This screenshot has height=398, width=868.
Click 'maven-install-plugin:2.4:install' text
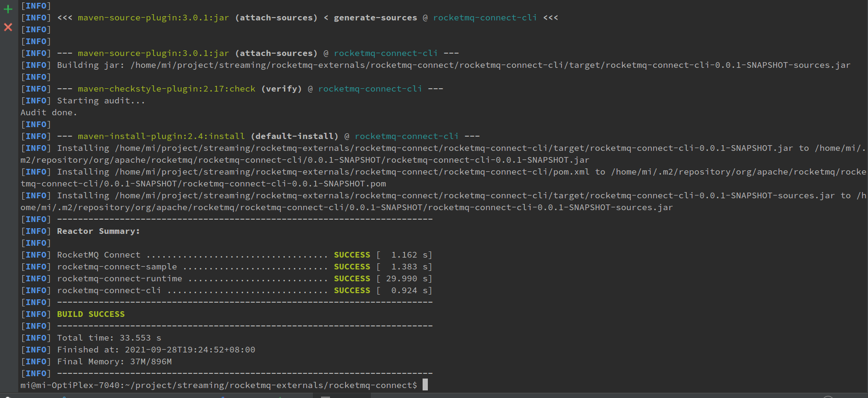pyautogui.click(x=161, y=136)
